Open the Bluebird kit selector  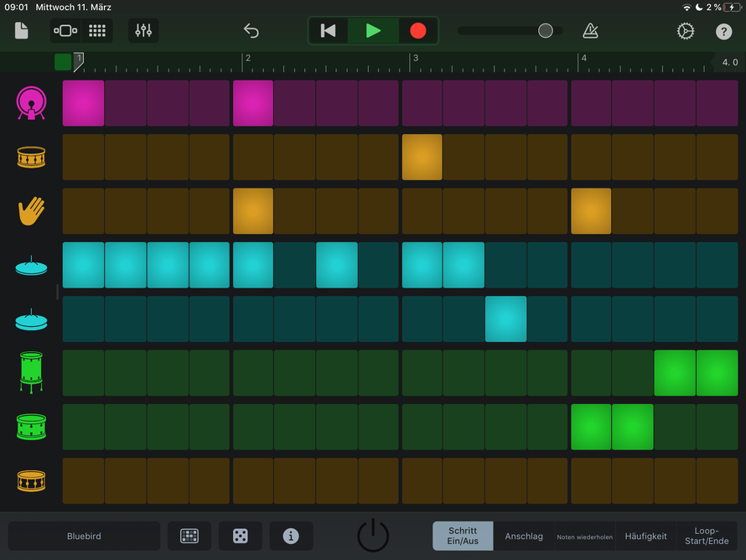[84, 537]
